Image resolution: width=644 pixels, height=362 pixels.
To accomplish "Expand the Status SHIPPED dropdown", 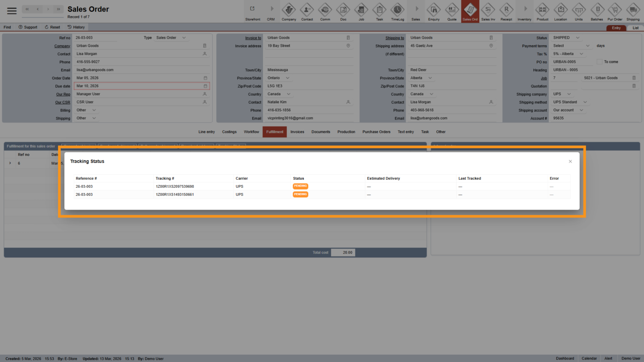I will pos(578,38).
